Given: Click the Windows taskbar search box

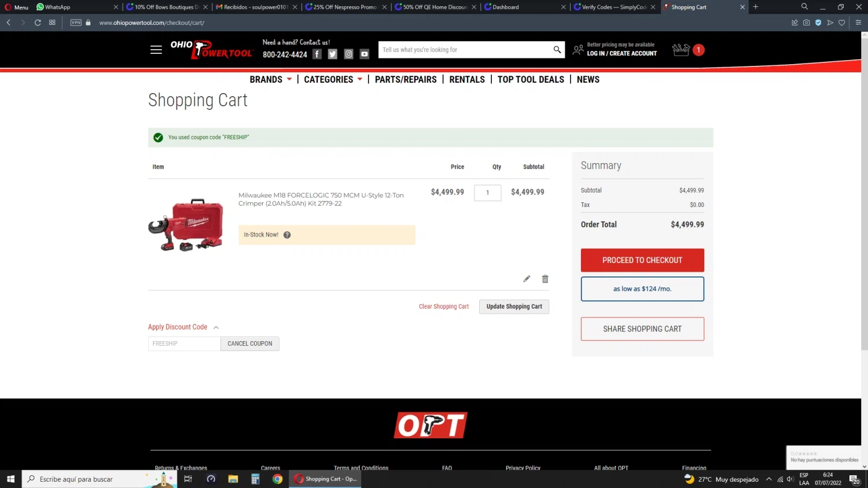Looking at the screenshot, I should pyautogui.click(x=98, y=479).
